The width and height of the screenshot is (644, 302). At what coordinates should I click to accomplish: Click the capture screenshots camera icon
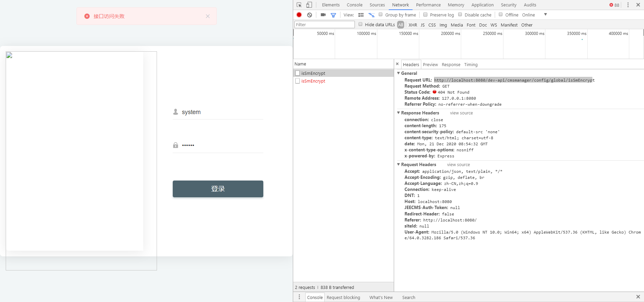[323, 15]
